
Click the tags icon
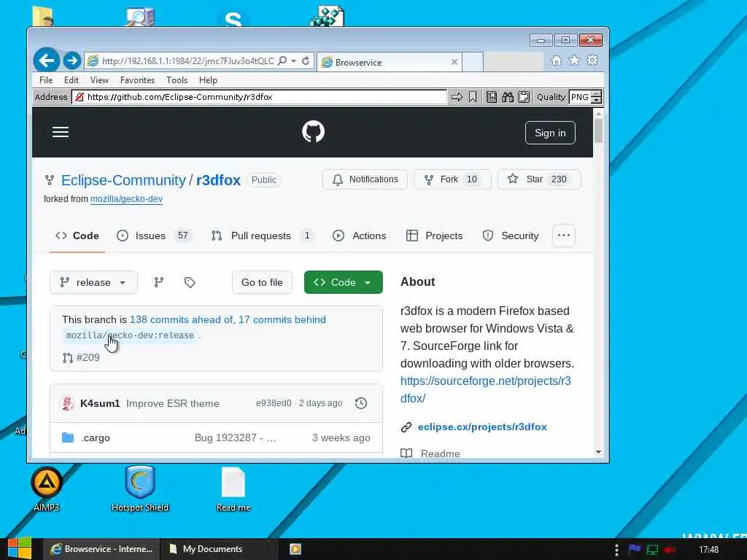point(190,282)
